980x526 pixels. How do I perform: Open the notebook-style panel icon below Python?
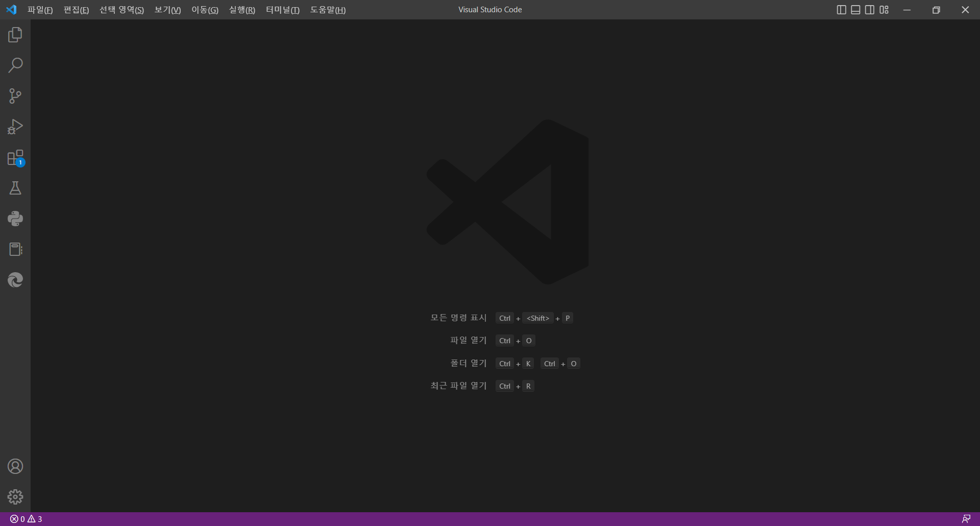15,249
